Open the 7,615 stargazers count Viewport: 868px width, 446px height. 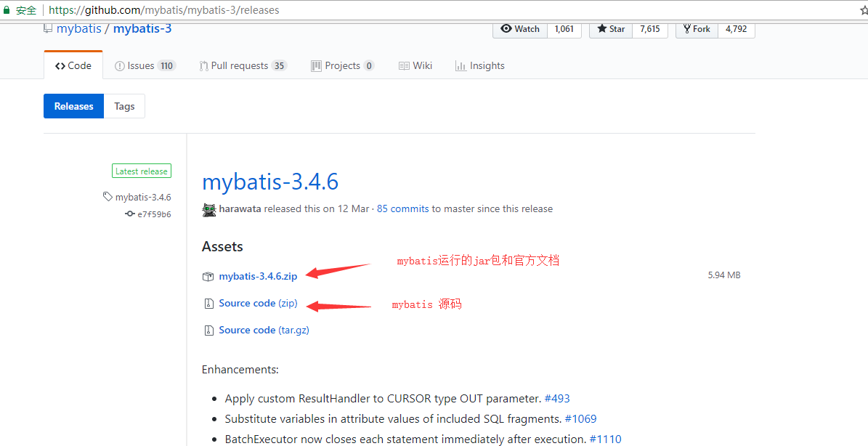pyautogui.click(x=650, y=29)
